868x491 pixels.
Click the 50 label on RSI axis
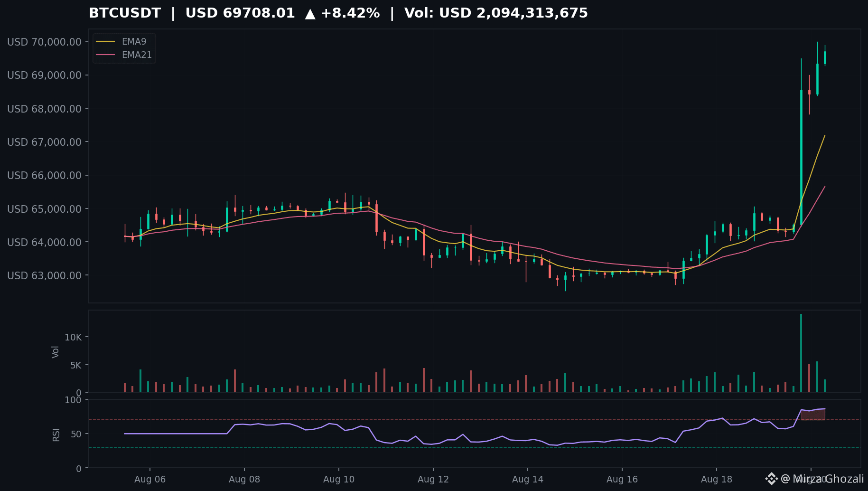pyautogui.click(x=76, y=434)
